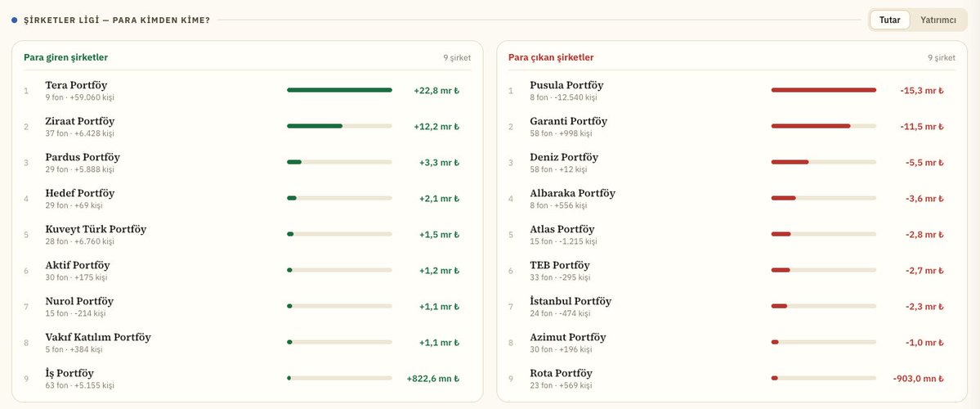The width and height of the screenshot is (980, 409).
Task: Click the Atlas Portföy name
Action: point(562,230)
